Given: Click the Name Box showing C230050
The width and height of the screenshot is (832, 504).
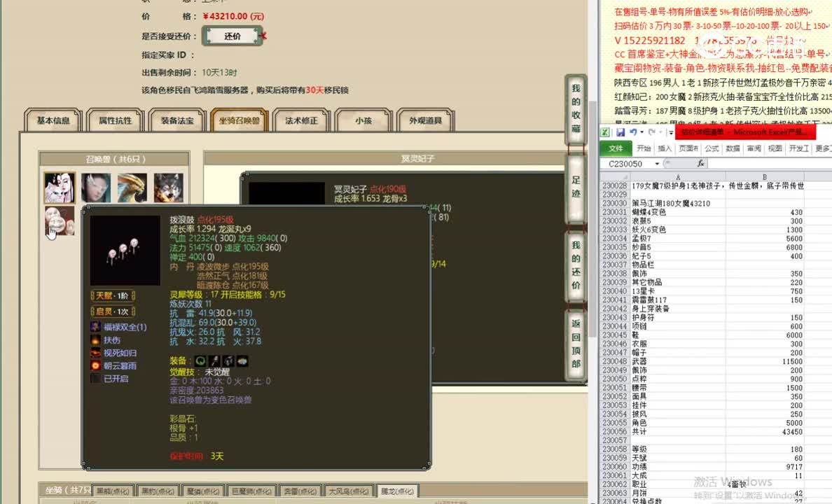Looking at the screenshot, I should click(x=628, y=164).
